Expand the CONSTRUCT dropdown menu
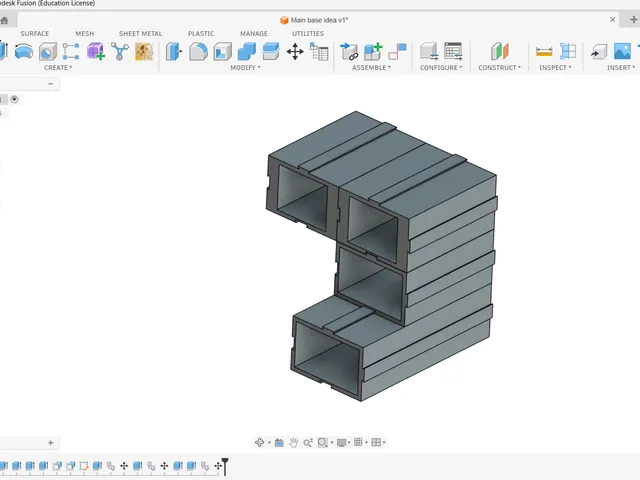The height and width of the screenshot is (480, 640). pos(500,67)
